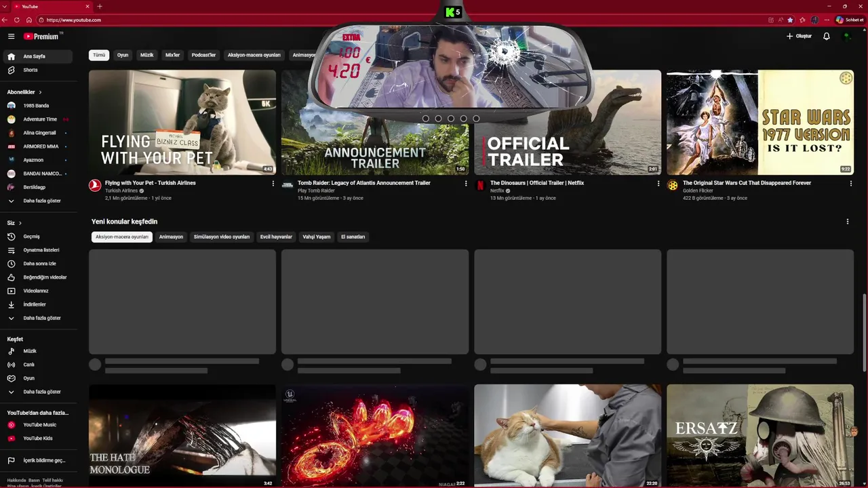The height and width of the screenshot is (488, 868).
Task: Select Vahşi Yaşam topic chip
Action: [x=317, y=237]
